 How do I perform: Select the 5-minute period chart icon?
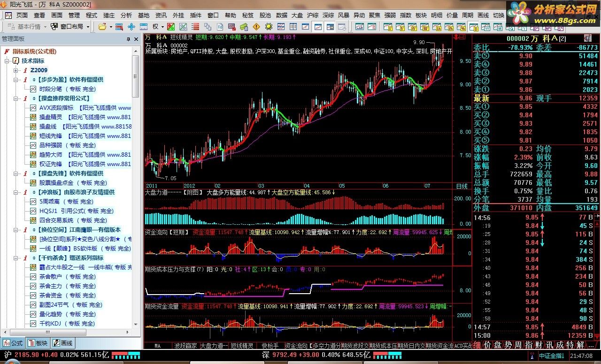(400, 27)
